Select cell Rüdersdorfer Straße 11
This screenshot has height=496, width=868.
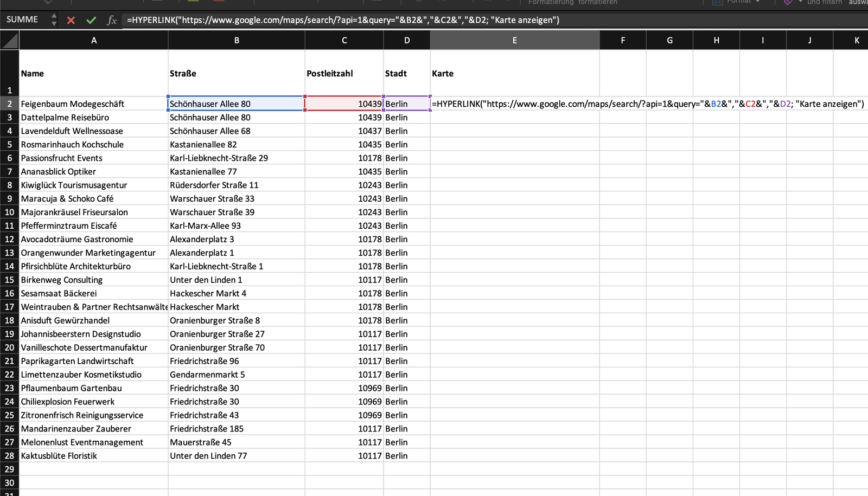pyautogui.click(x=237, y=185)
